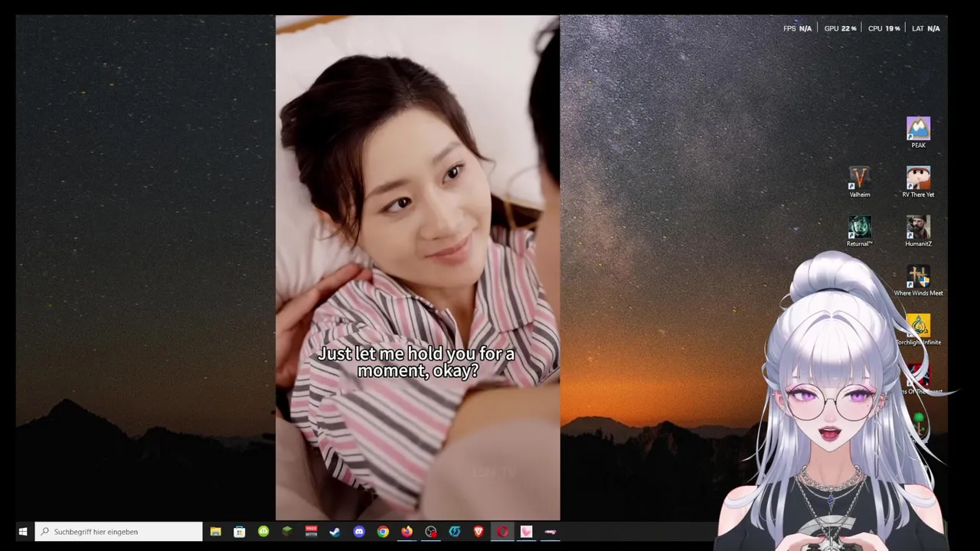This screenshot has height=551, width=980.
Task: Click the CPU 19% overlay readout
Action: tap(884, 28)
